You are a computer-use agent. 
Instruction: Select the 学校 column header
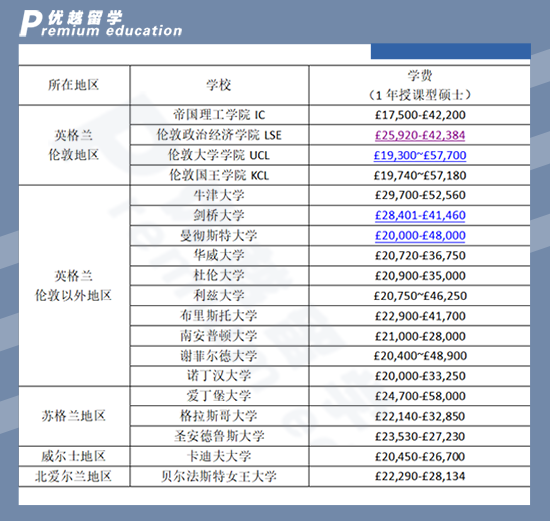219,85
